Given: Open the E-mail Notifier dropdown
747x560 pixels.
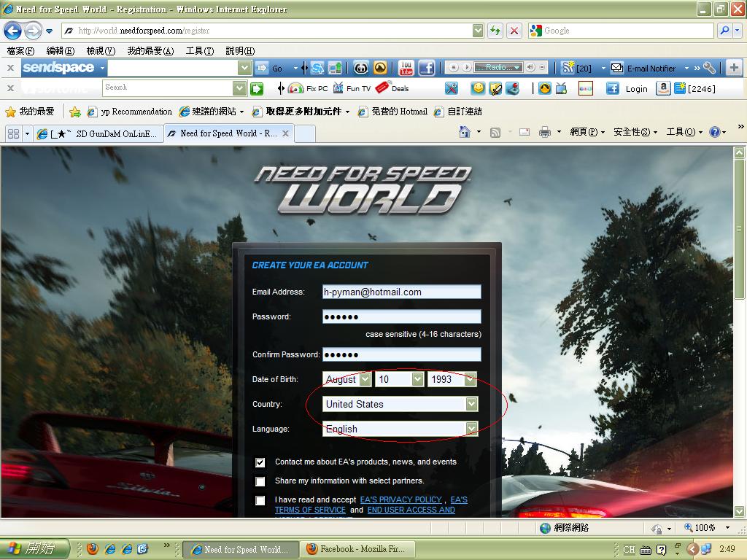Looking at the screenshot, I should coord(686,68).
